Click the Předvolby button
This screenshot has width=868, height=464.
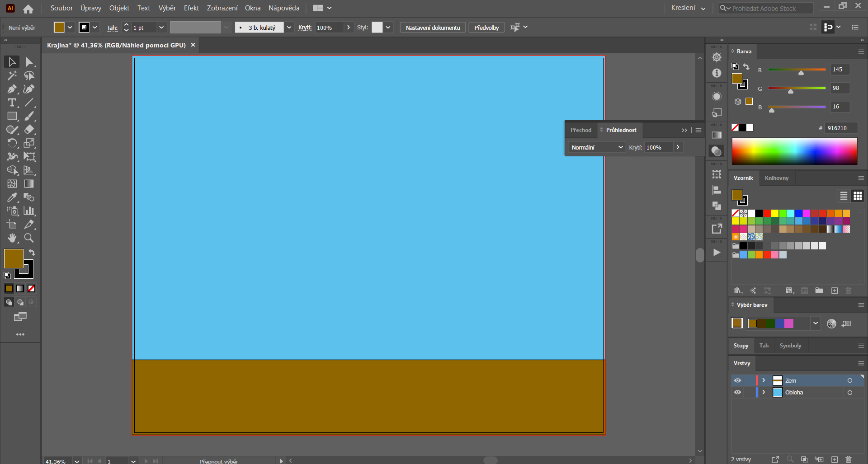486,27
